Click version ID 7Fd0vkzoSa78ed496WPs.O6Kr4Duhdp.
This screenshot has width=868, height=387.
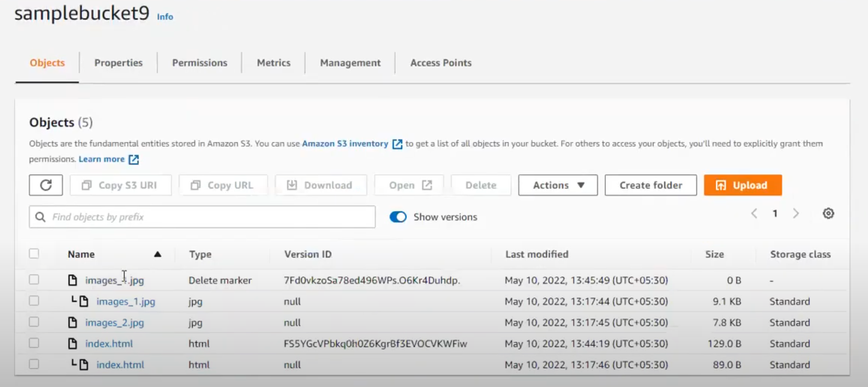point(372,280)
